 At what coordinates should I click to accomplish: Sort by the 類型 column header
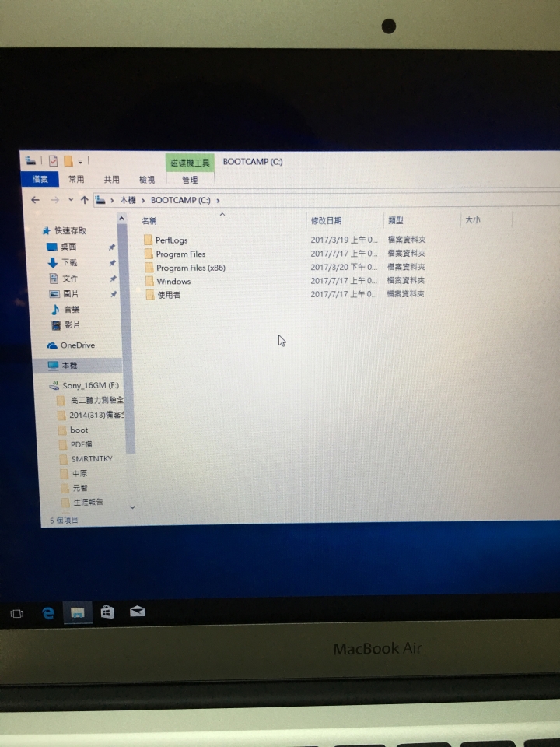(395, 220)
